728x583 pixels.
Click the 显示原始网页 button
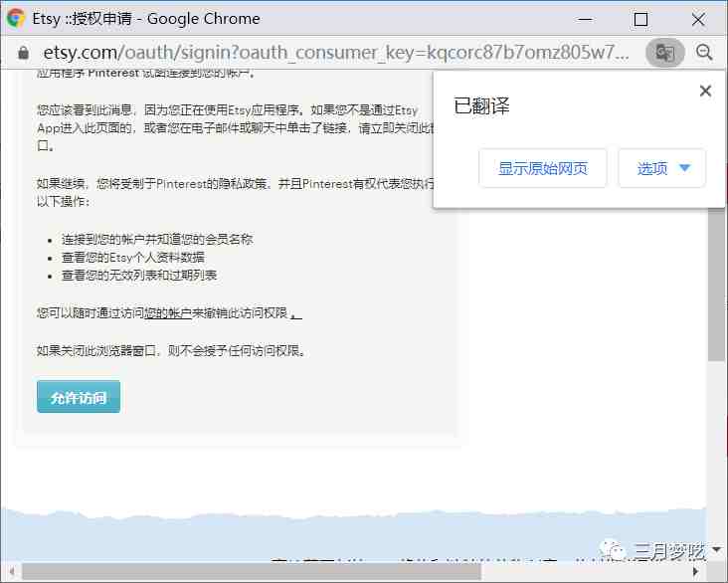coord(543,168)
